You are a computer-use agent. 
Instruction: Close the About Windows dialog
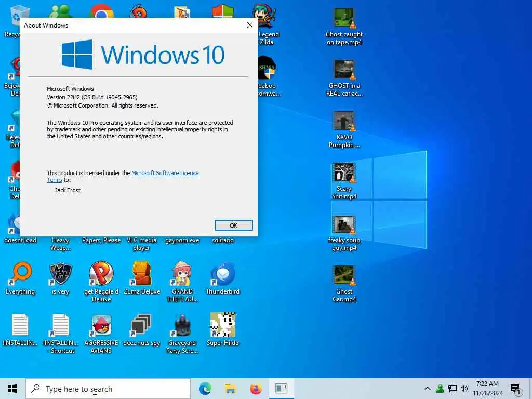[250, 25]
